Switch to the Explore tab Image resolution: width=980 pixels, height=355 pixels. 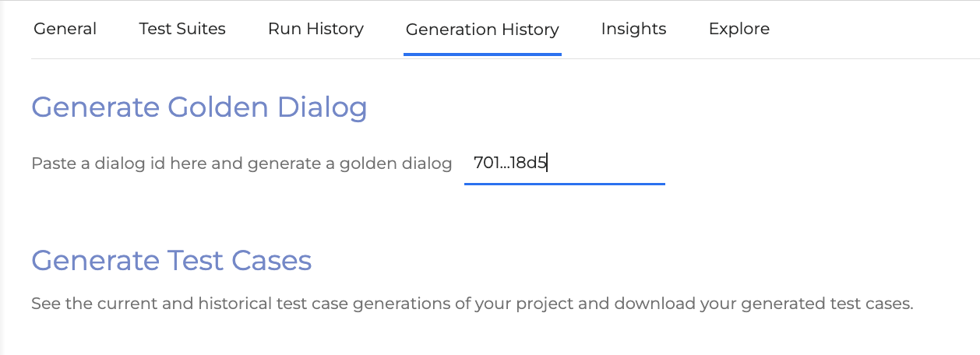pyautogui.click(x=739, y=30)
